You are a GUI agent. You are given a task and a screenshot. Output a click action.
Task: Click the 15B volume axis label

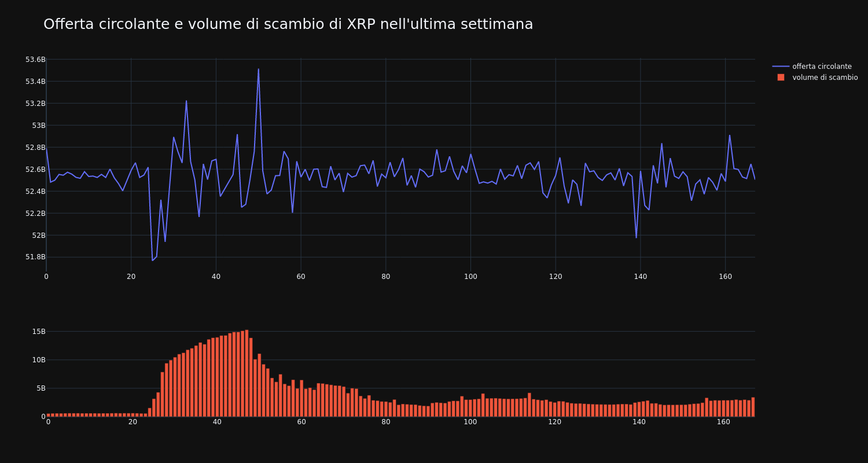[39, 332]
